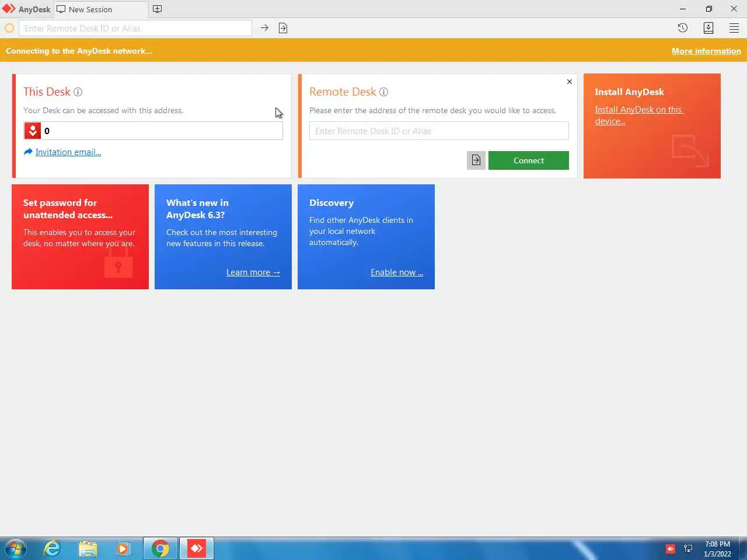
Task: Open media player from the taskbar
Action: (123, 548)
